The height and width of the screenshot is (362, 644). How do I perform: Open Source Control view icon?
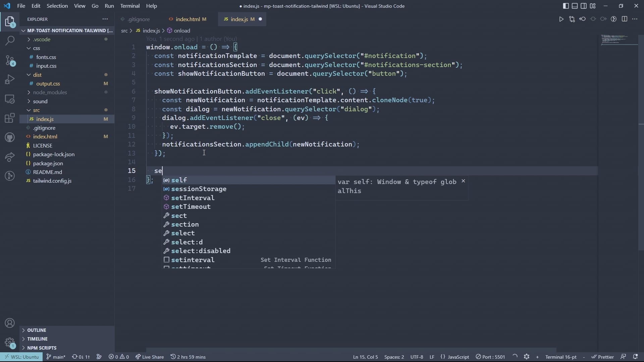(10, 60)
